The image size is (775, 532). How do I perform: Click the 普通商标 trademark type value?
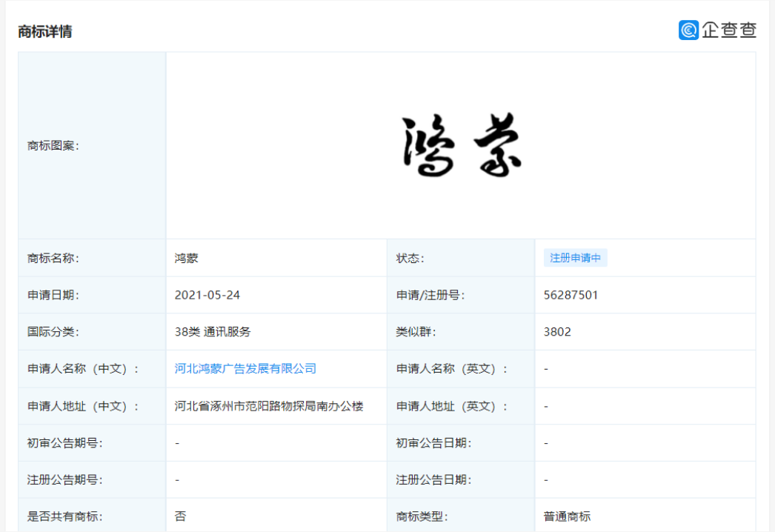pos(567,516)
